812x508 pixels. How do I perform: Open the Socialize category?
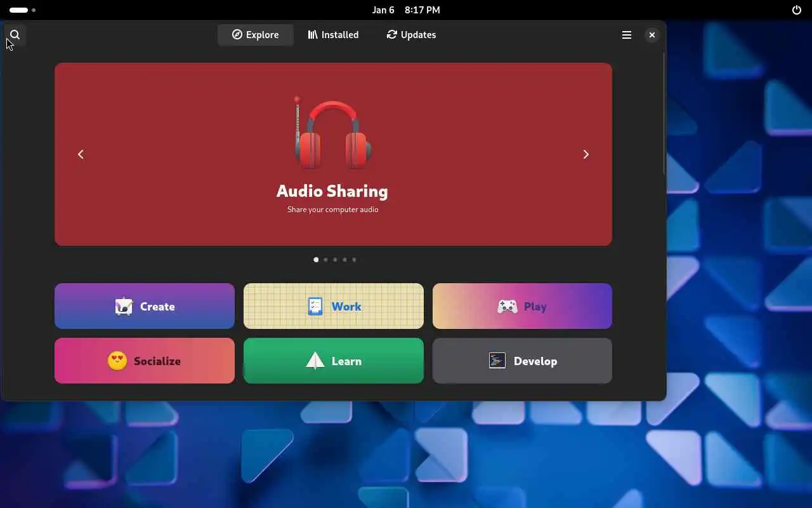coord(145,361)
